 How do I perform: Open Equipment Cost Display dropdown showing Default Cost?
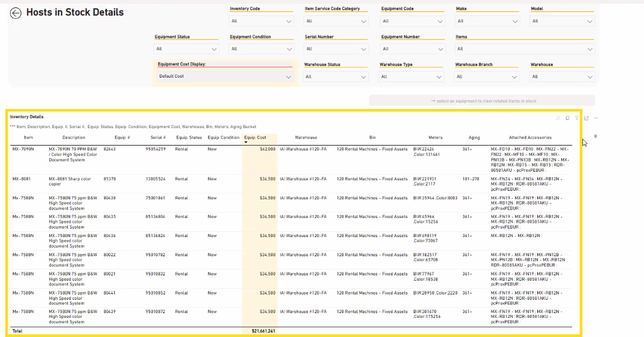(225, 77)
